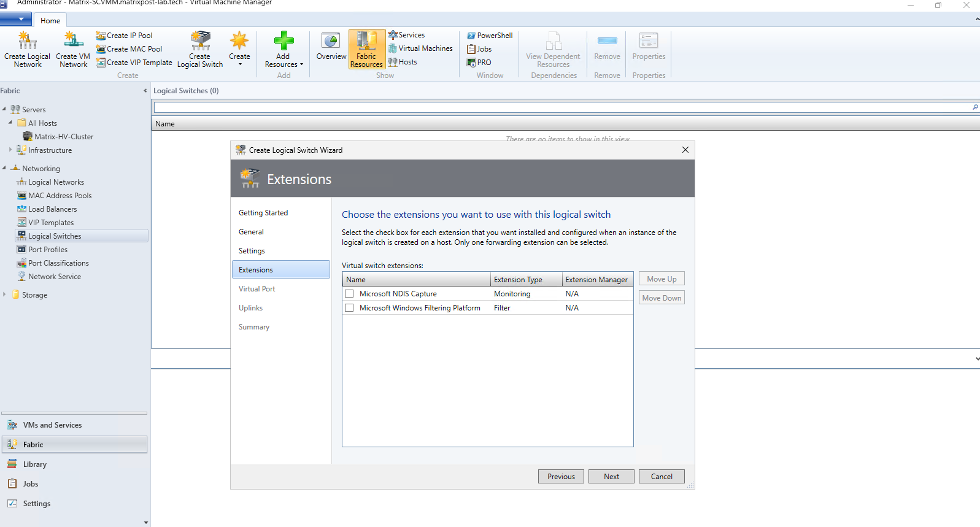Open the PRO window
The width and height of the screenshot is (980, 527).
pyautogui.click(x=479, y=63)
